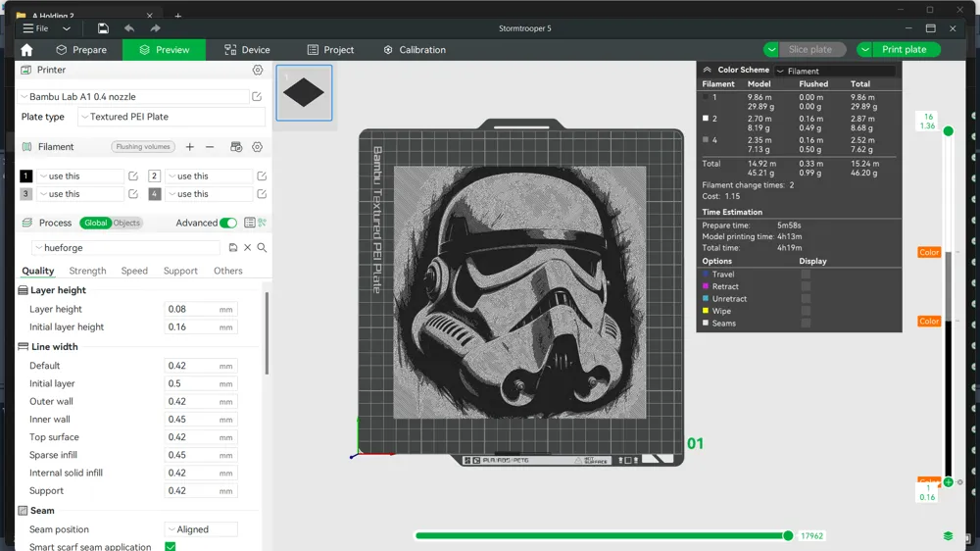980x551 pixels.
Task: Click the settings list icon beside Advanced
Action: pos(249,223)
